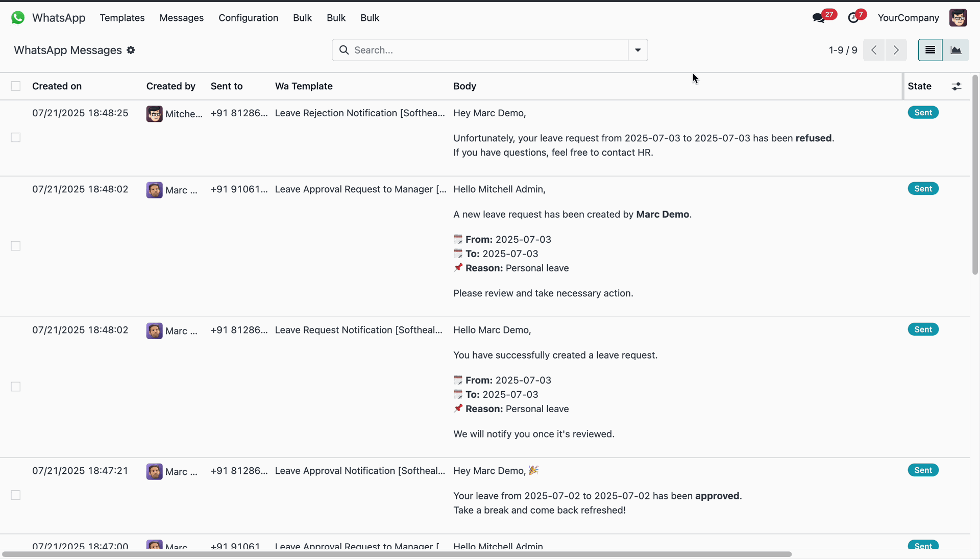
Task: Click the WhatsApp logo icon
Action: 18,18
